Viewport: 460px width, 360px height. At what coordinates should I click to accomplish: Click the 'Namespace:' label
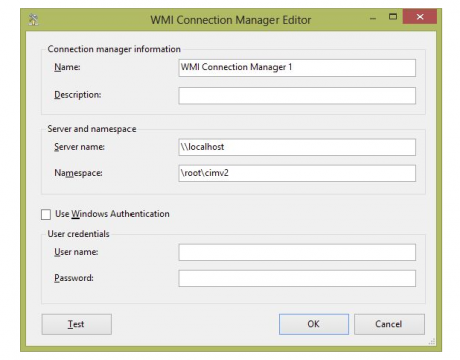78,173
